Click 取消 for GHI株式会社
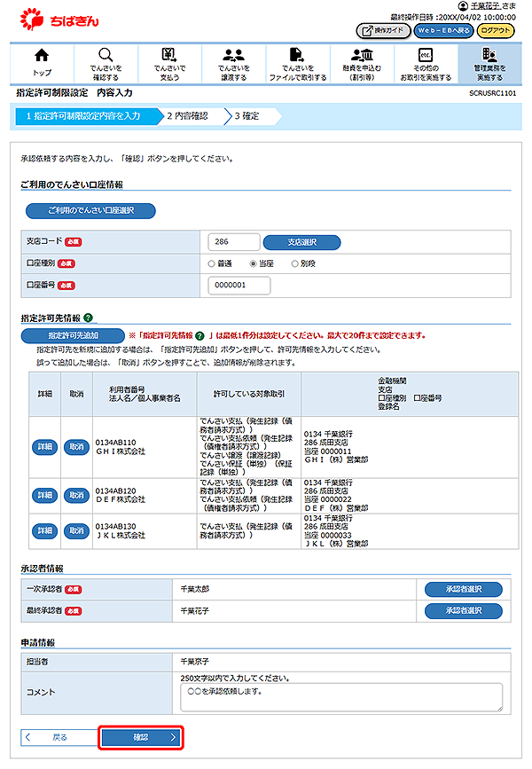The image size is (532, 769). [76, 447]
